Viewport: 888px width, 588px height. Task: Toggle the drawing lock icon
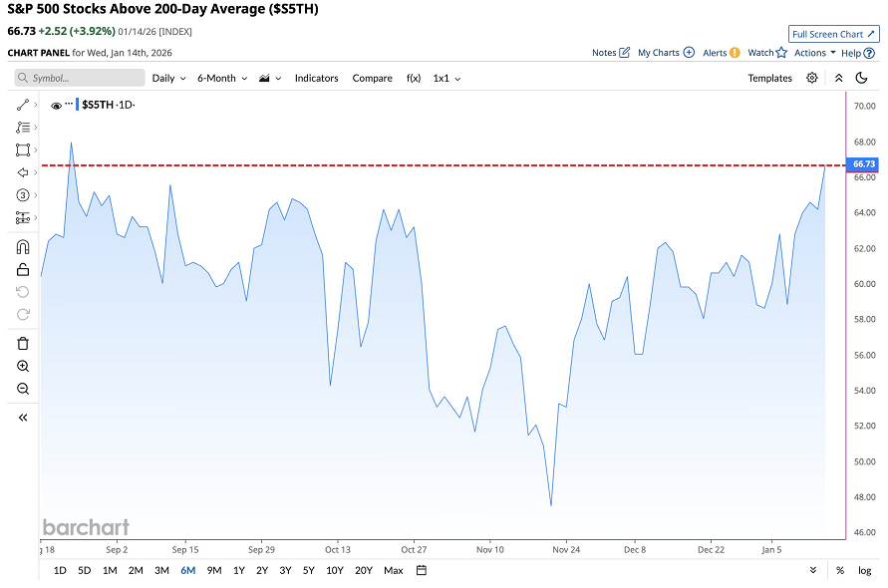(x=23, y=270)
